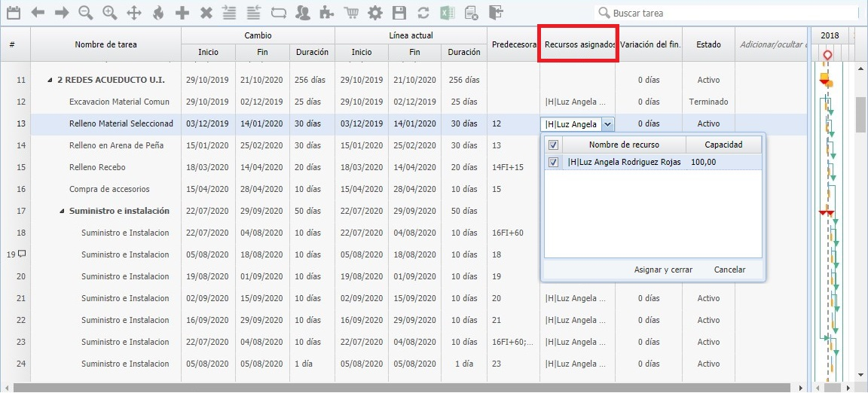Open settings gear icon
Screen dimensions: 868x393
(x=374, y=13)
